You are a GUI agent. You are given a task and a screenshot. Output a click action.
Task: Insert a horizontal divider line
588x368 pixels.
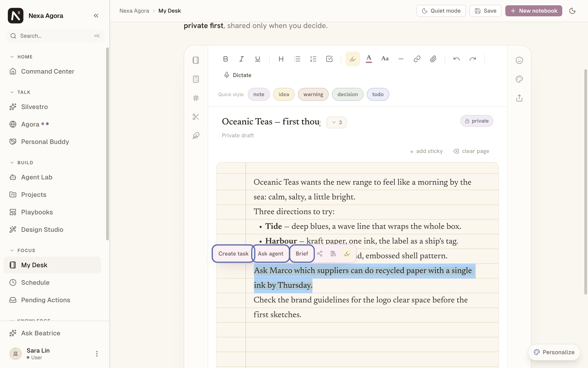click(x=401, y=59)
